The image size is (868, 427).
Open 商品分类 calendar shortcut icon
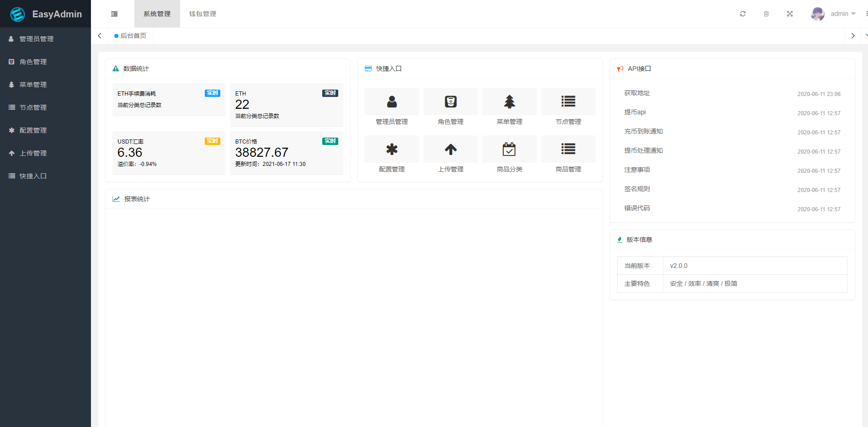(509, 149)
